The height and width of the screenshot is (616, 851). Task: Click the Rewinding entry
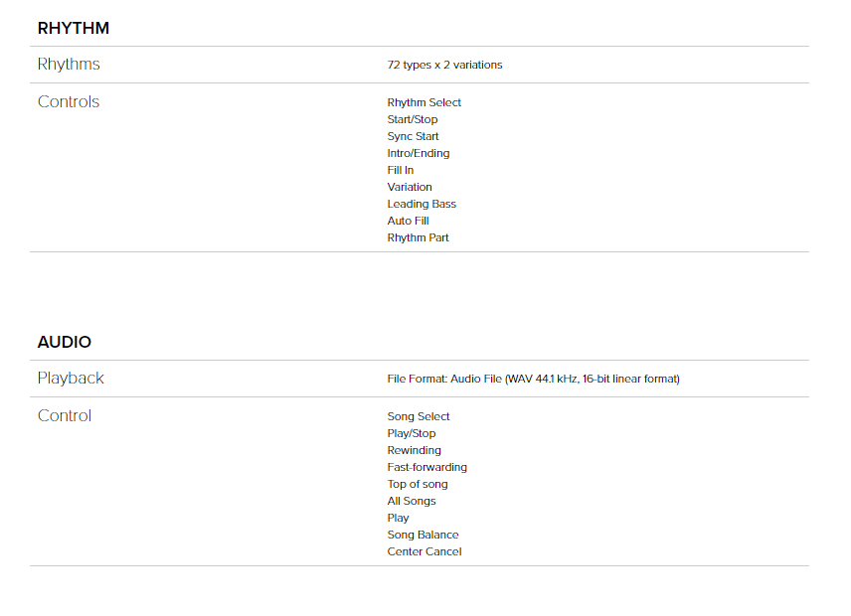click(x=414, y=451)
